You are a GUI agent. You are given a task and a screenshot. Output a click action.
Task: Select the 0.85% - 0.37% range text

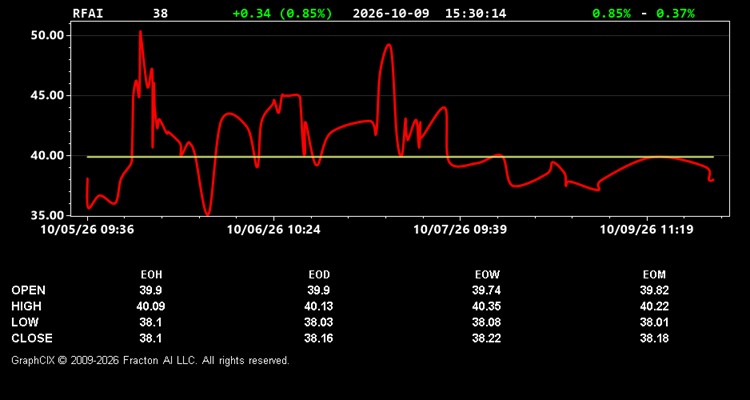[643, 13]
